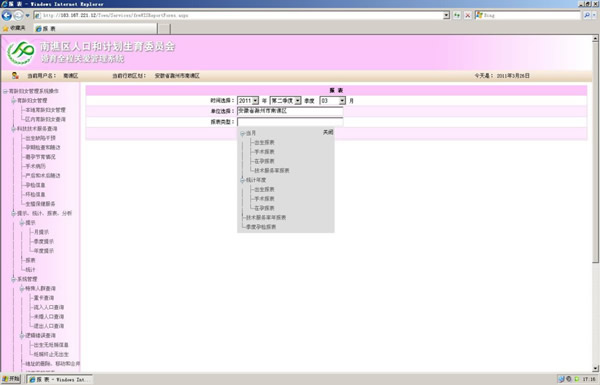Click the green committee logo in header

point(21,52)
